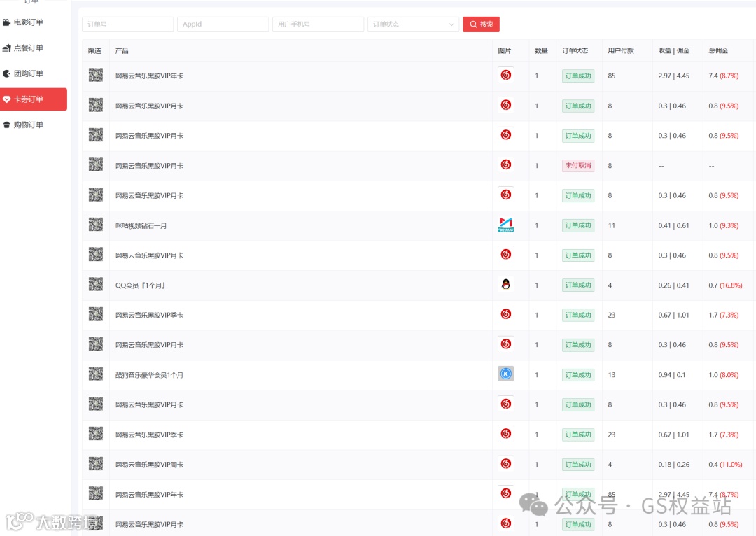The height and width of the screenshot is (536, 756).
Task: Click the QR code in the 咪咕视频钻石一月 row
Action: [96, 225]
